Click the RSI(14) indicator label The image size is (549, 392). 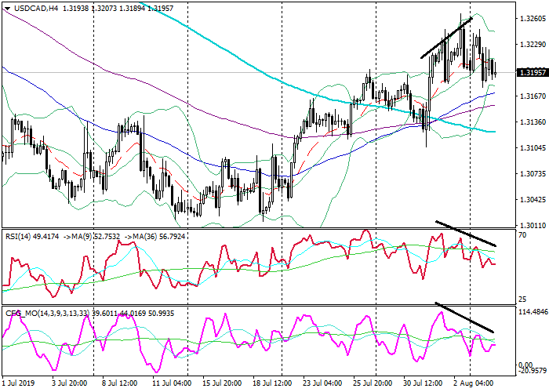tap(16, 233)
